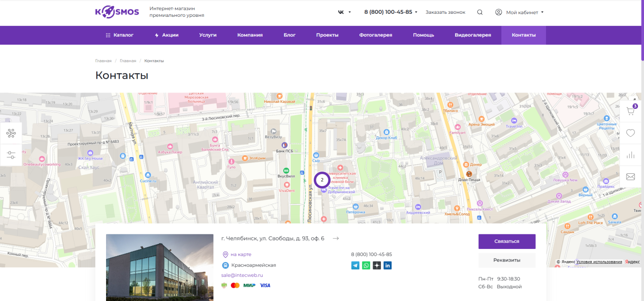This screenshot has width=644, height=301.
Task: Open the compare bar chart icon
Action: 630,155
